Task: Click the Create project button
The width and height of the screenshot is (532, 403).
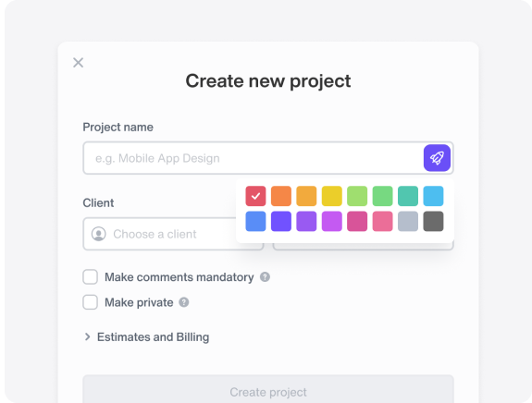Action: pos(268,389)
